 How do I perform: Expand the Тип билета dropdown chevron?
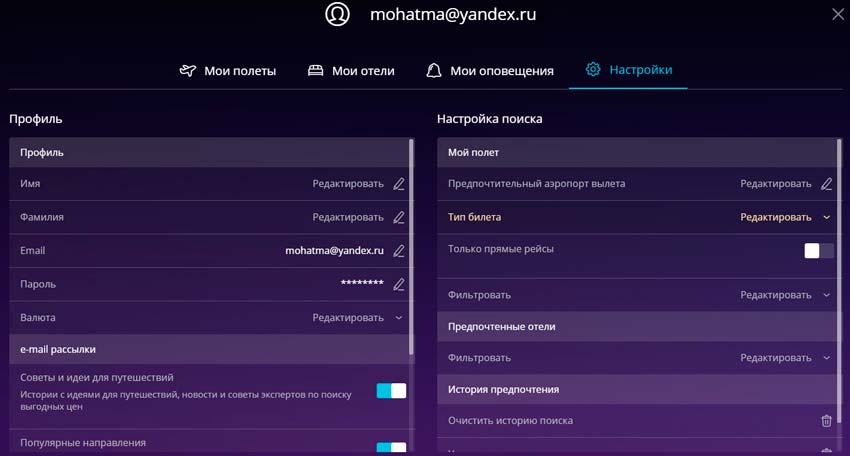click(826, 217)
